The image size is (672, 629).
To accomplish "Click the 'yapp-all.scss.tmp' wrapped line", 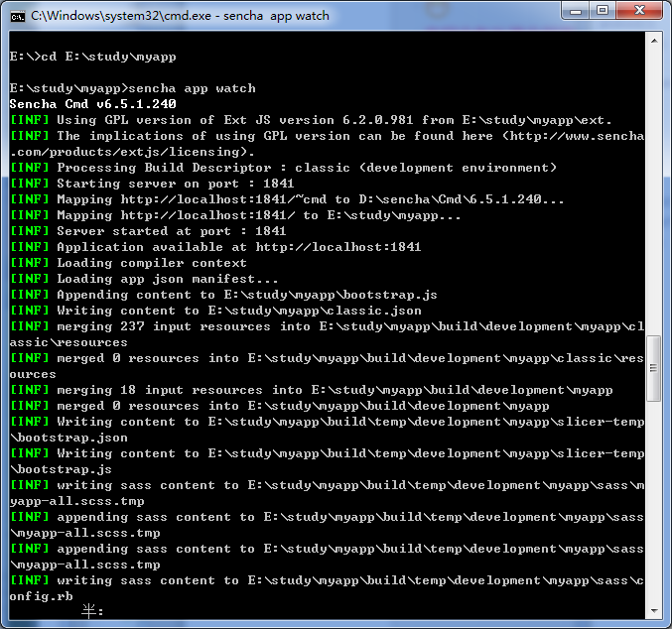I will click(76, 501).
